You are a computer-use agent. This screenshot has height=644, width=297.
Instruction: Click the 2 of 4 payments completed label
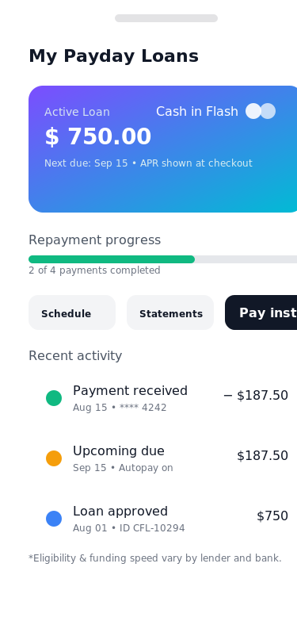94,270
